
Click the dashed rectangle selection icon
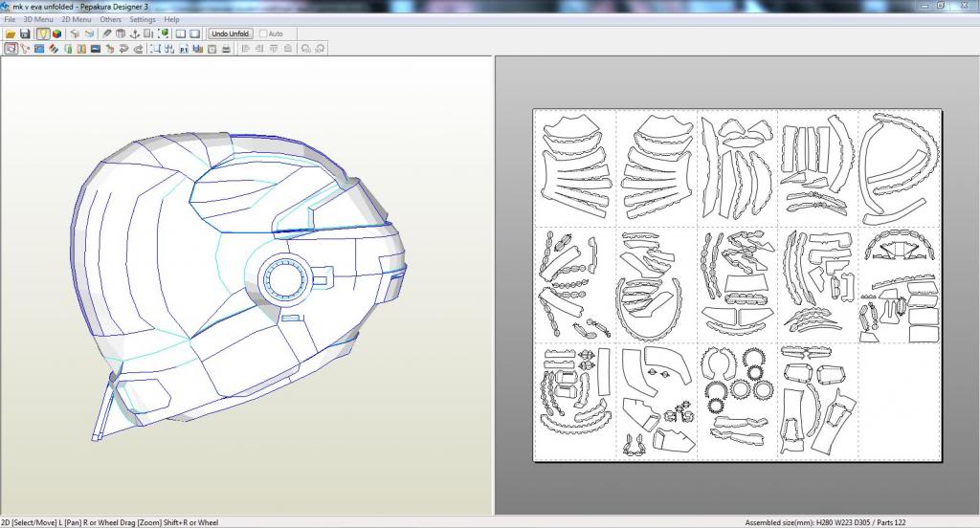click(155, 48)
